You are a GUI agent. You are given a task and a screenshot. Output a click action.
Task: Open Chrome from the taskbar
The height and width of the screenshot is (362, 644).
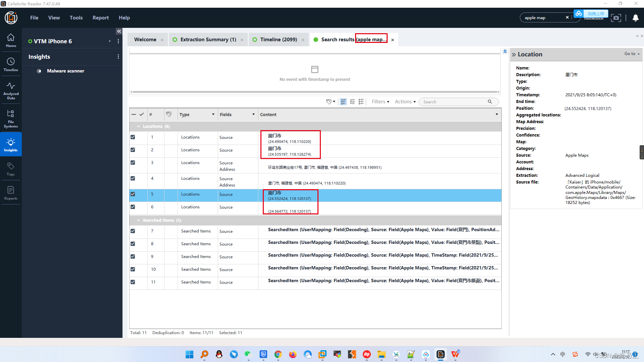coord(278,354)
